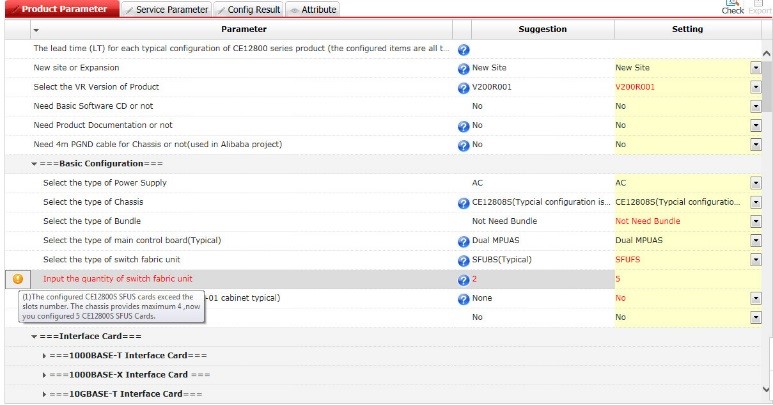
Task: Open SFUFS switch fabric setting dropdown
Action: coord(756,260)
